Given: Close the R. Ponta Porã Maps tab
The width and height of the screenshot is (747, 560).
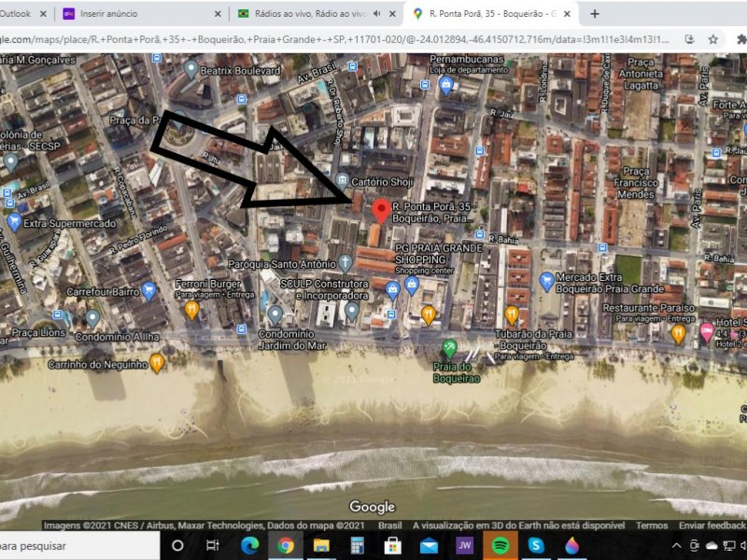Looking at the screenshot, I should point(567,14).
